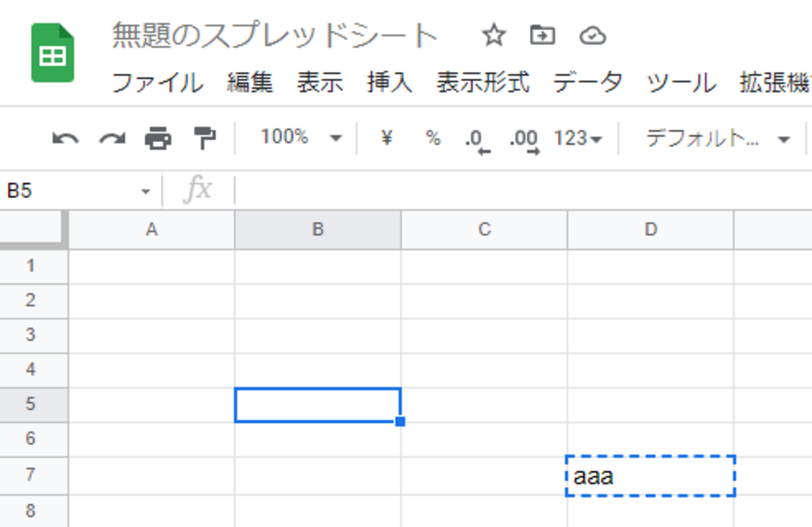Screen dimensions: 812x527
Task: Open the 100% zoom dropdown
Action: click(x=301, y=138)
